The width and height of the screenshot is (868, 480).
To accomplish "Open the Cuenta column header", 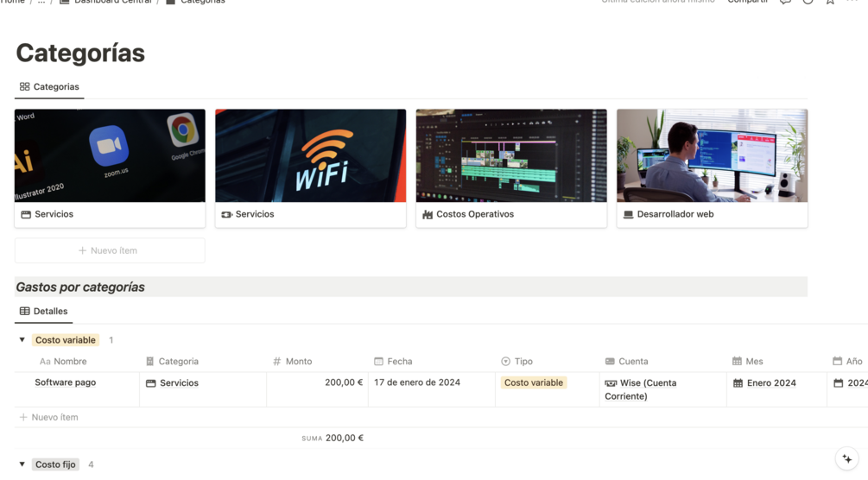I will [626, 362].
